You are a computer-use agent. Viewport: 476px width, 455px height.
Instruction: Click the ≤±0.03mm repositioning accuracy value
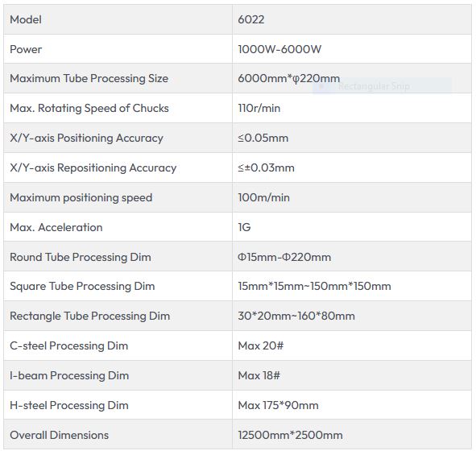coord(266,168)
